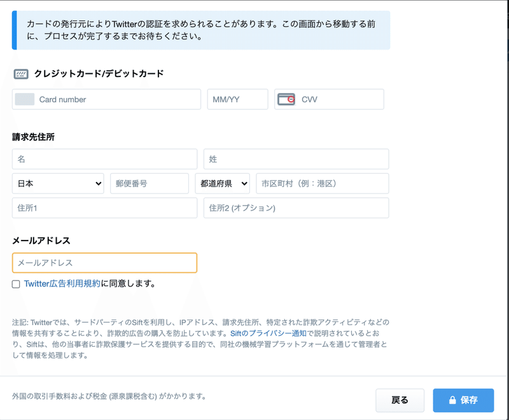Image resolution: width=509 pixels, height=420 pixels.
Task: Click the 外国の取引手数料 footer note
Action: pyautogui.click(x=109, y=396)
